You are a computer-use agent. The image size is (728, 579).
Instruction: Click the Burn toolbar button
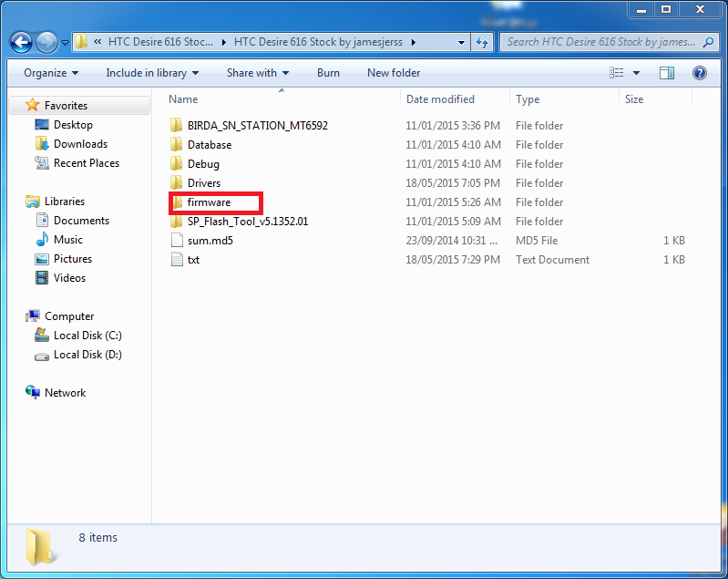(328, 73)
